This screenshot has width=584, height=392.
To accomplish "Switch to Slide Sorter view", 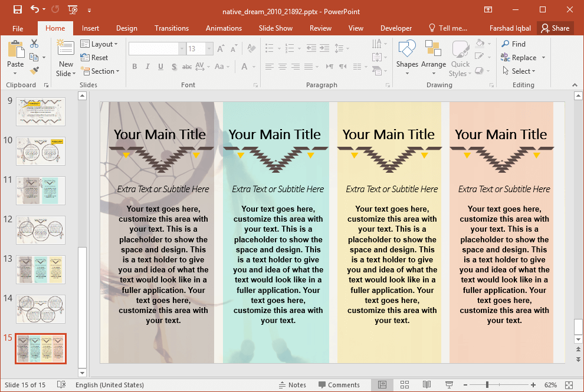I will click(x=405, y=385).
